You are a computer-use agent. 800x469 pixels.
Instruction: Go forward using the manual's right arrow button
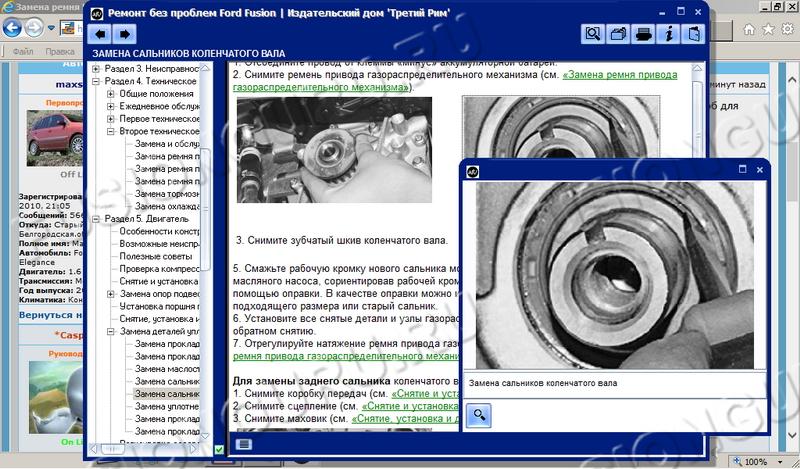click(124, 34)
